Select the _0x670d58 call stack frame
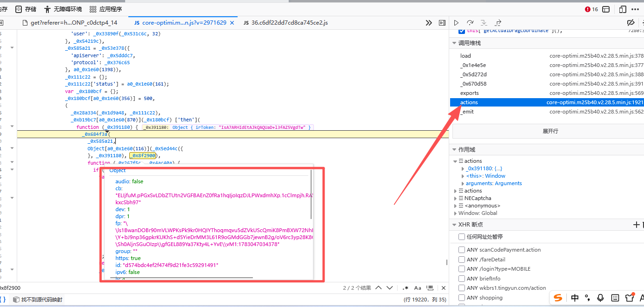This screenshot has width=644, height=307. click(x=547, y=84)
